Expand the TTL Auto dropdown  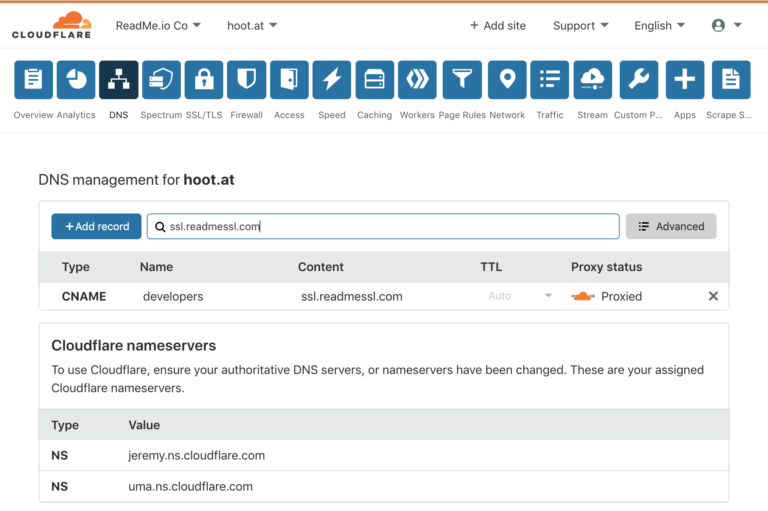[520, 296]
